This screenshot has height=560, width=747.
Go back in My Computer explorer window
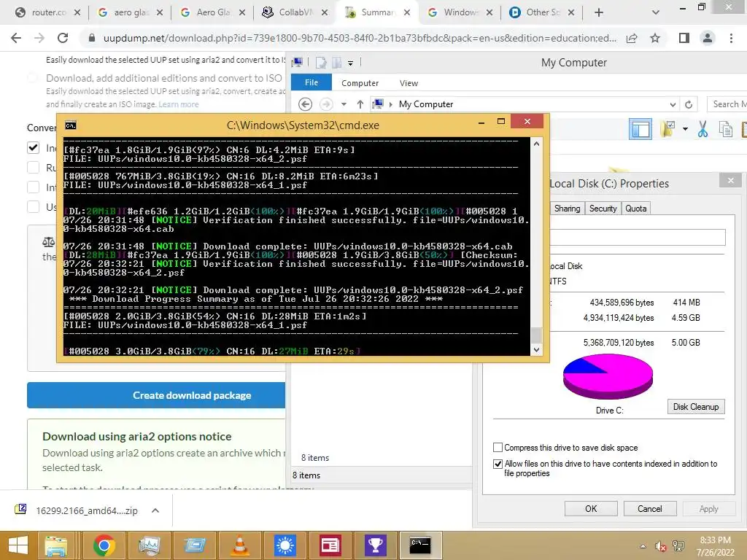(x=306, y=104)
